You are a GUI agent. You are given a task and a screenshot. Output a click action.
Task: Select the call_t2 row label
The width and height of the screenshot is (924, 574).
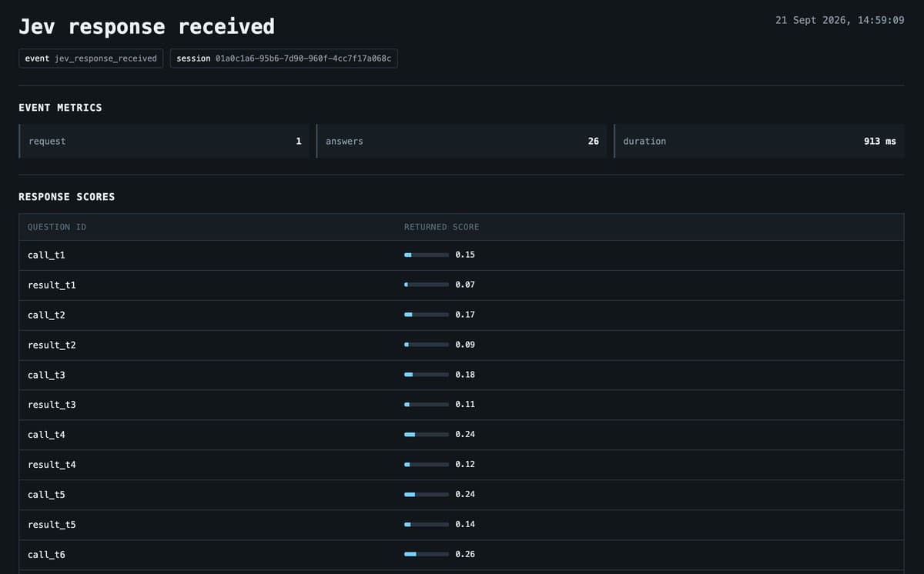tap(46, 315)
